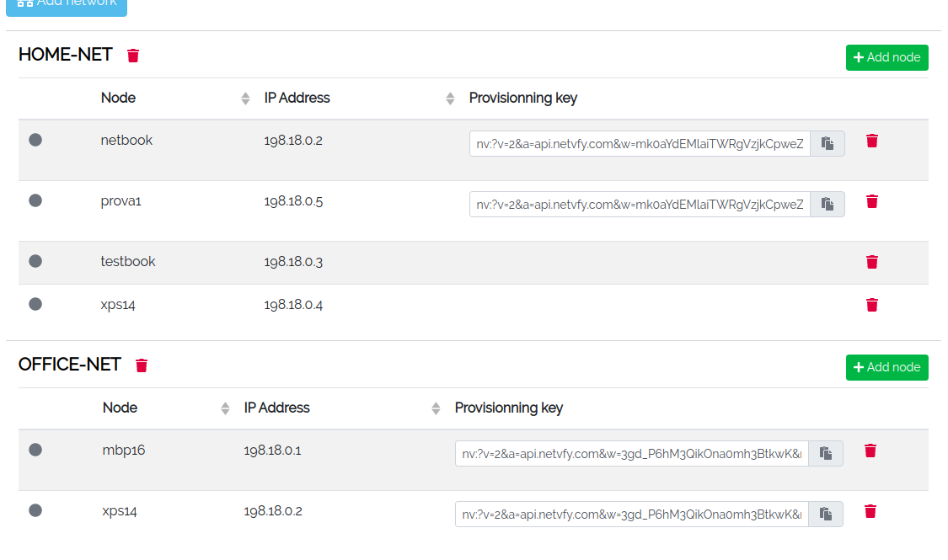
Task: Copy mbp16's provisioning key
Action: 825,453
